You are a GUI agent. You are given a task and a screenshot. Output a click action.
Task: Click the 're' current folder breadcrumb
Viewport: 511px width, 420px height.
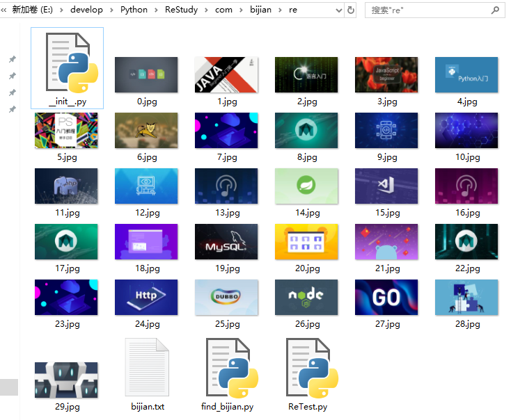[x=293, y=10]
